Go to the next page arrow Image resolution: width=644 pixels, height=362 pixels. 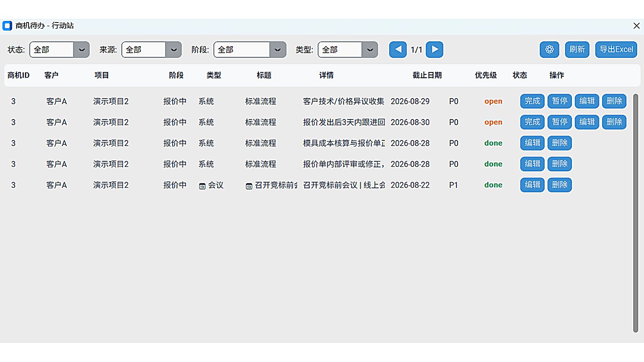pyautogui.click(x=435, y=49)
